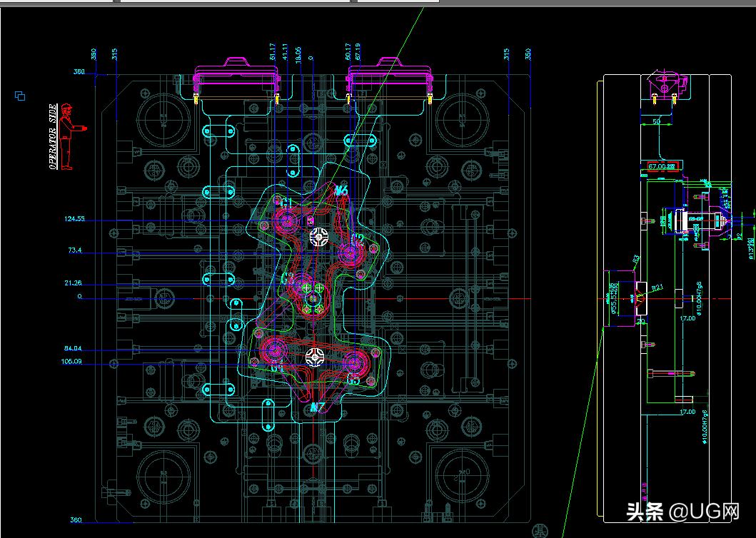This screenshot has height=538, width=756.
Task: Select the M7 annotation label
Action: pyautogui.click(x=318, y=408)
